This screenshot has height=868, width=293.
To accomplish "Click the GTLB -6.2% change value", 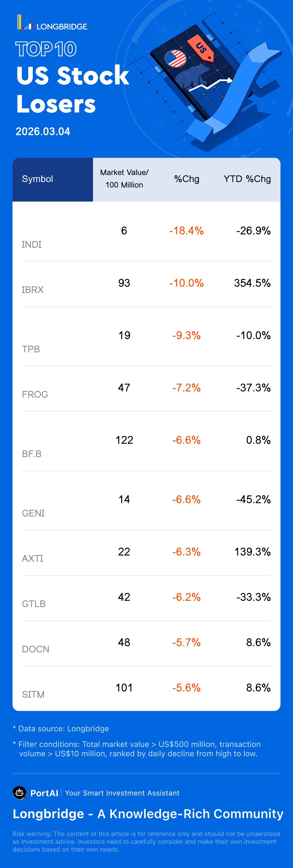I will point(186,597).
